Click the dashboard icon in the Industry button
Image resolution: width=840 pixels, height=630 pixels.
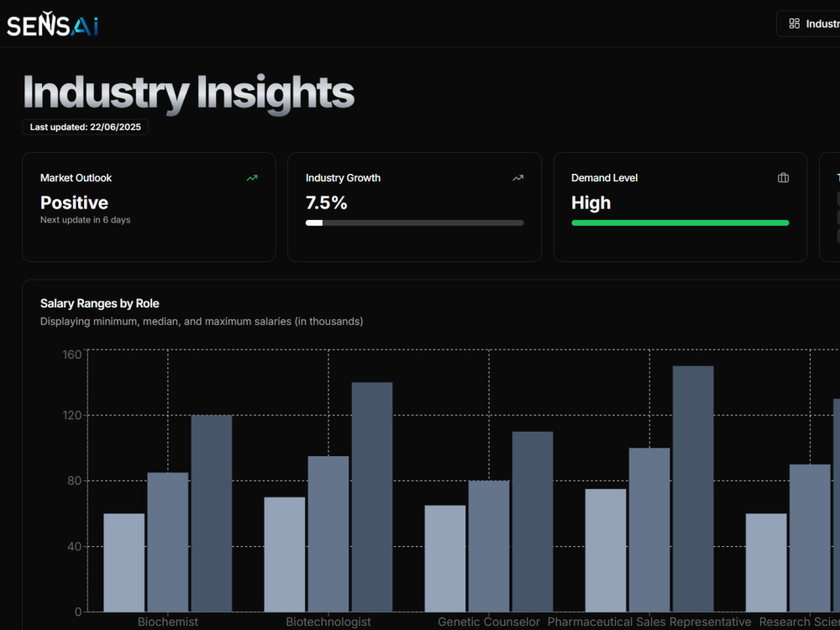click(795, 24)
